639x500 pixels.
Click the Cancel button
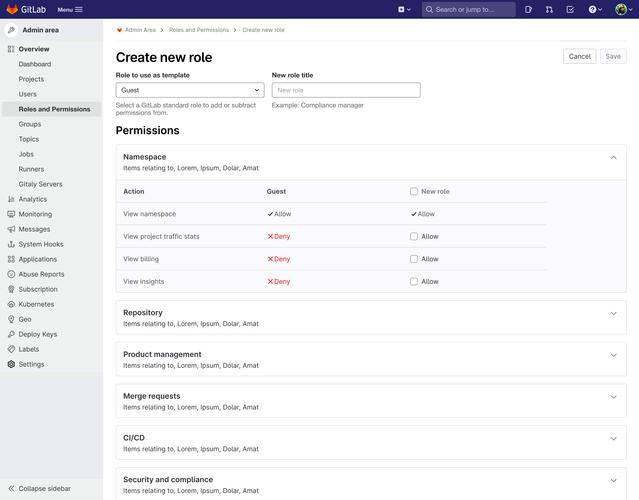(580, 56)
